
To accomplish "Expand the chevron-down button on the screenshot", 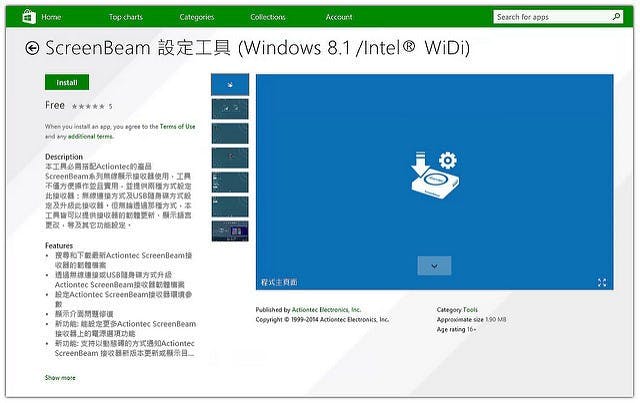I will coord(434,266).
